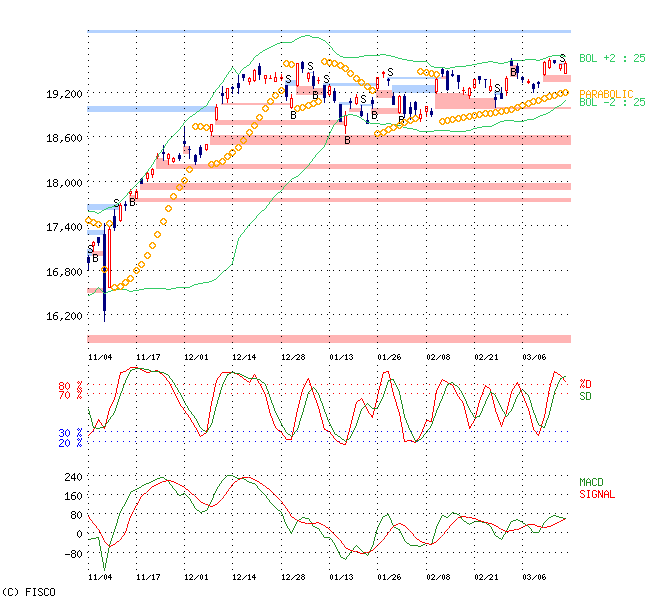Open the (C) FISCO copyright text
The image size is (670, 614).
point(29,592)
